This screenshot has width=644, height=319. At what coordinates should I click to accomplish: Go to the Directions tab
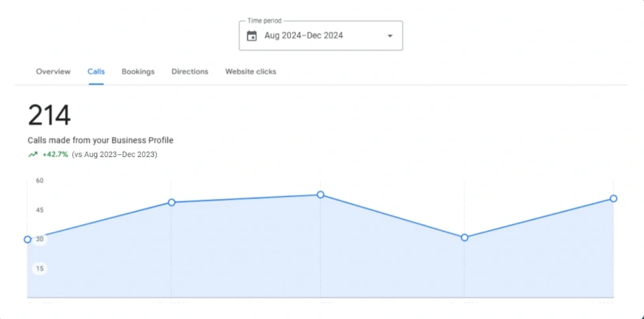(x=190, y=72)
